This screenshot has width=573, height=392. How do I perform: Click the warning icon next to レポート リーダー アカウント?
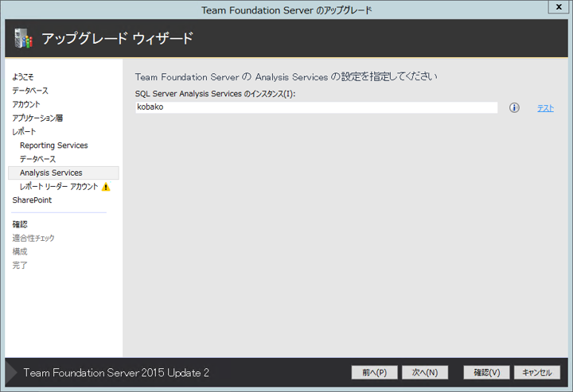106,187
